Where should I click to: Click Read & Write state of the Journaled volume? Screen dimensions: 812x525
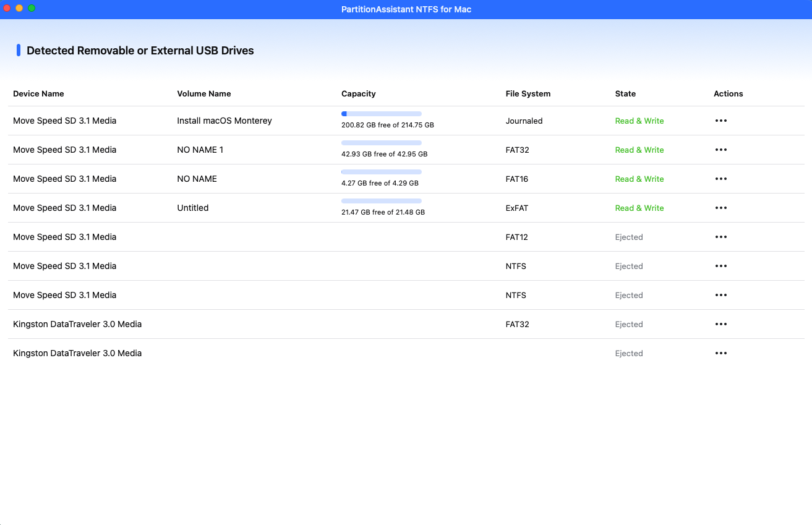(639, 121)
